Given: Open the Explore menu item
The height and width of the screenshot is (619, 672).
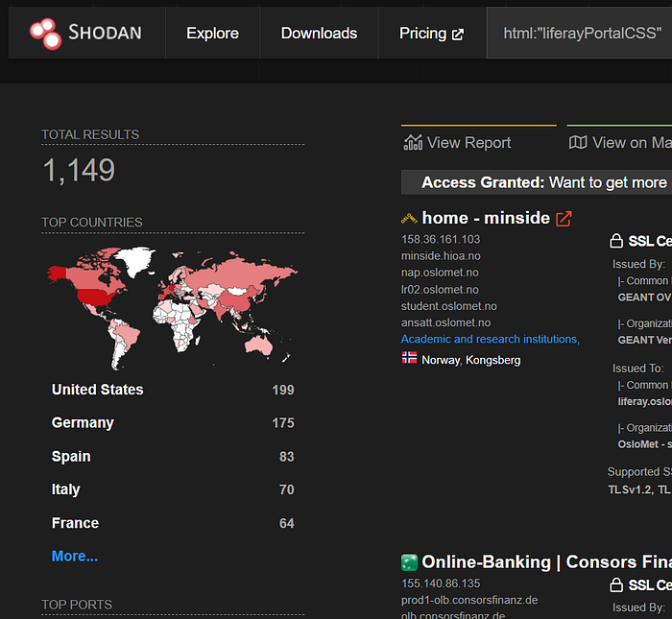Looking at the screenshot, I should (212, 33).
